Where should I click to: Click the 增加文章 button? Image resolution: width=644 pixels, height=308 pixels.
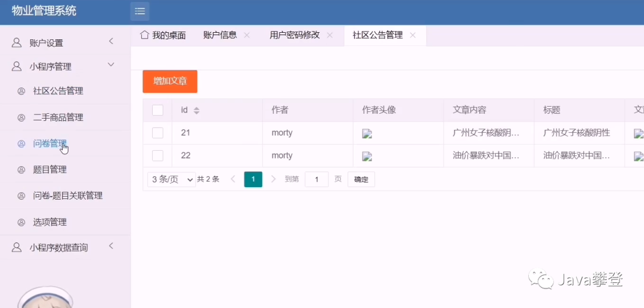[170, 81]
